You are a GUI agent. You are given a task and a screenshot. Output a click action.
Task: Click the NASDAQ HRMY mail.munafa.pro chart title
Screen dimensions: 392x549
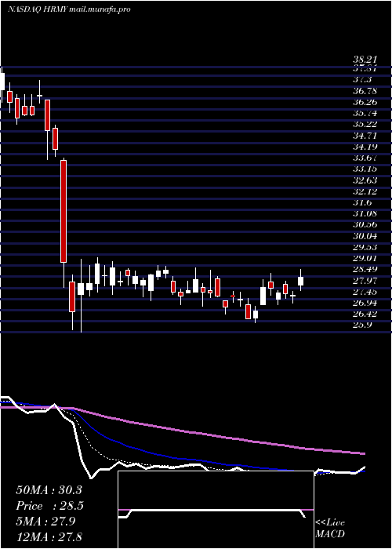point(69,9)
